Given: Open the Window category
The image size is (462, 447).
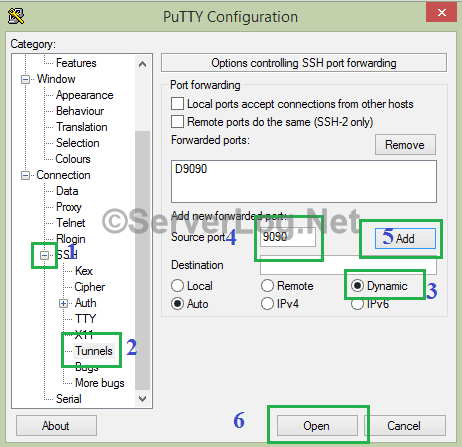Looking at the screenshot, I should [56, 79].
